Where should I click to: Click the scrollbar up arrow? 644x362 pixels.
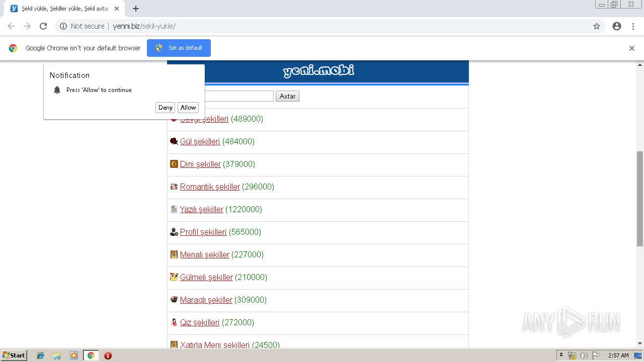640,64
